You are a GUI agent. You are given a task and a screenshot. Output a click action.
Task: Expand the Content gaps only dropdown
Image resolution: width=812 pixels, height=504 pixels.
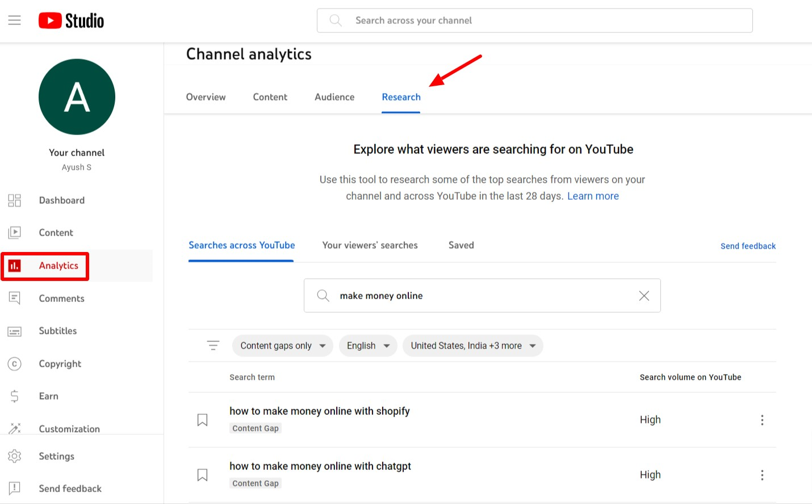click(282, 345)
